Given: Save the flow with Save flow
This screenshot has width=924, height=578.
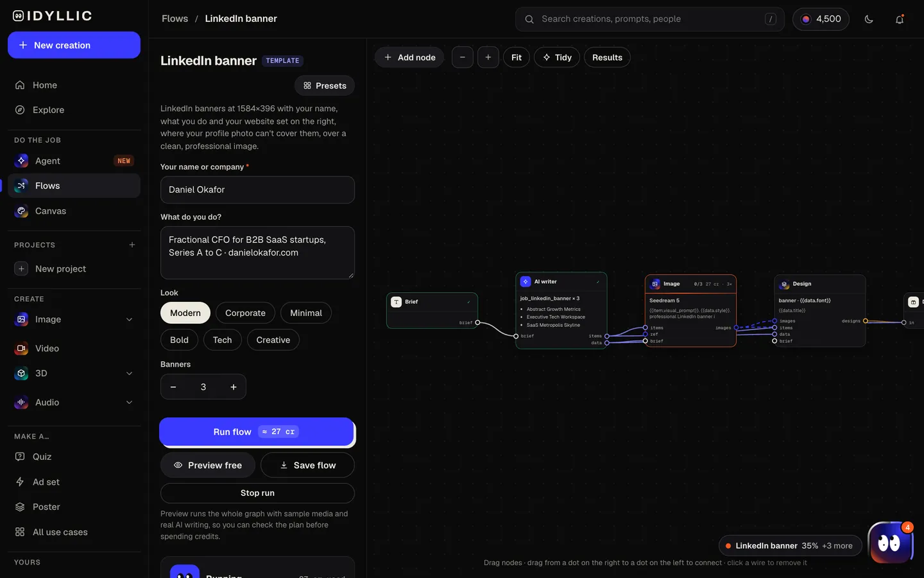Looking at the screenshot, I should click(307, 465).
